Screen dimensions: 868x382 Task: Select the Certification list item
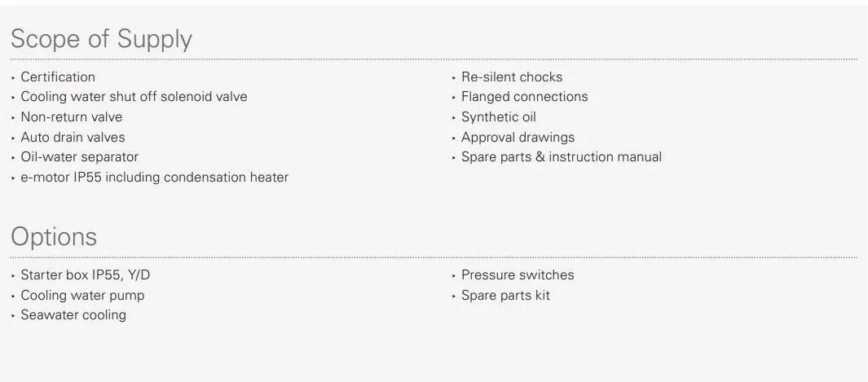58,77
